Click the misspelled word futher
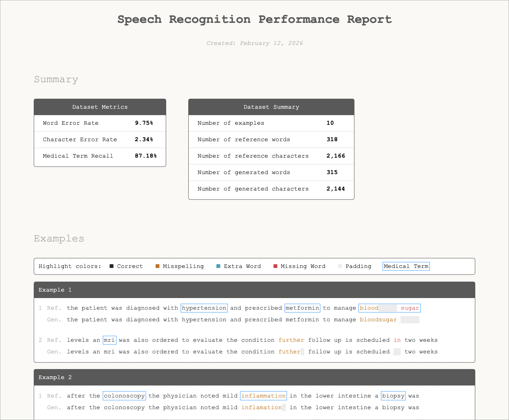 point(289,352)
